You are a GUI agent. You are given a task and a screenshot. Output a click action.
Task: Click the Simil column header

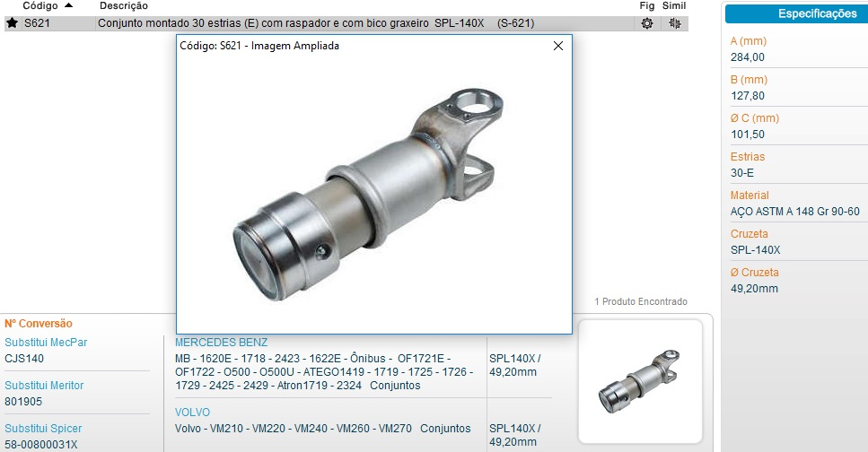click(674, 6)
